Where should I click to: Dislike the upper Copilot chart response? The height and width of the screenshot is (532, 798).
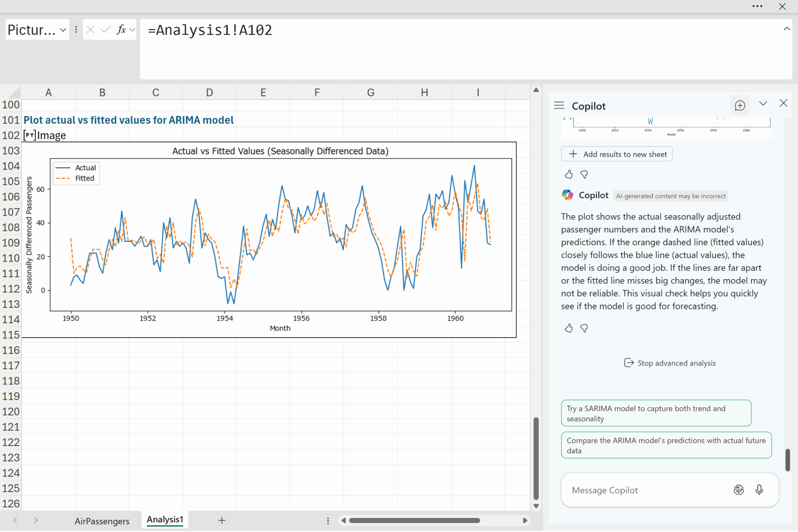tap(584, 174)
